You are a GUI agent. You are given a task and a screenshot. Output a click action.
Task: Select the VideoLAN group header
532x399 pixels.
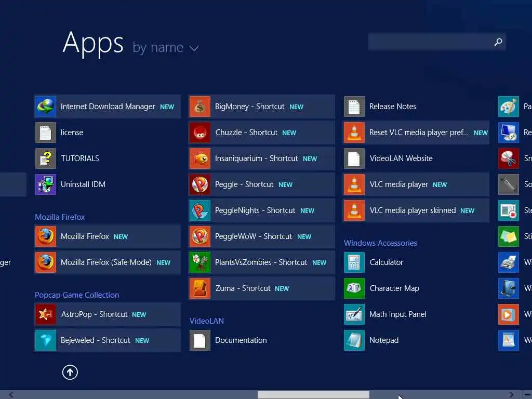click(207, 321)
